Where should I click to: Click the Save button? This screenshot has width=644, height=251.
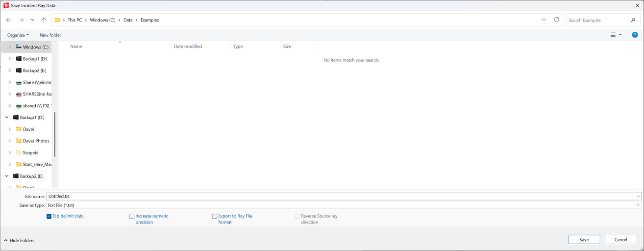coord(584,240)
